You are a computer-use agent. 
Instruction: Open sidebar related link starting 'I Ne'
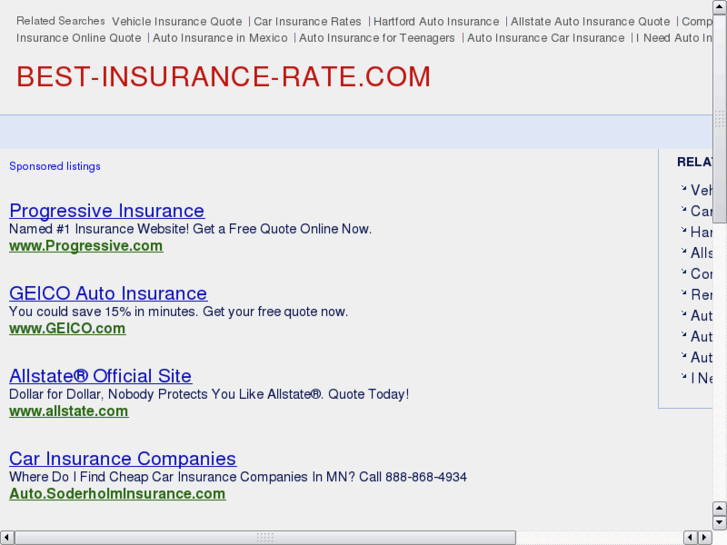pos(701,378)
